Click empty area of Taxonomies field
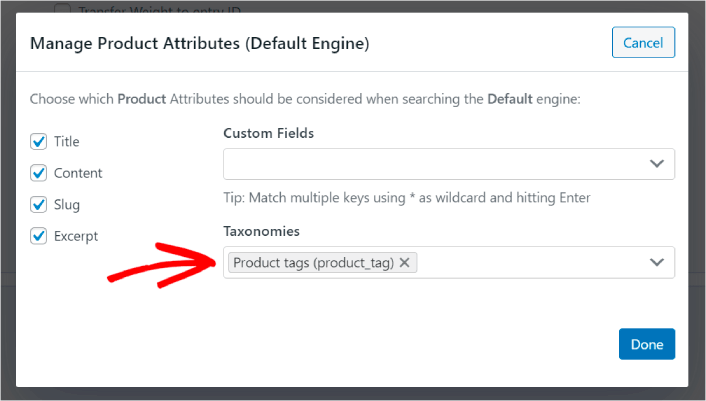 pyautogui.click(x=530, y=262)
